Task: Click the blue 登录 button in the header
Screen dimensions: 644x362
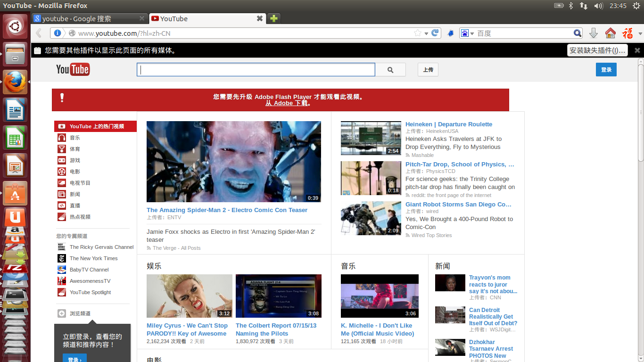Action: [x=606, y=70]
